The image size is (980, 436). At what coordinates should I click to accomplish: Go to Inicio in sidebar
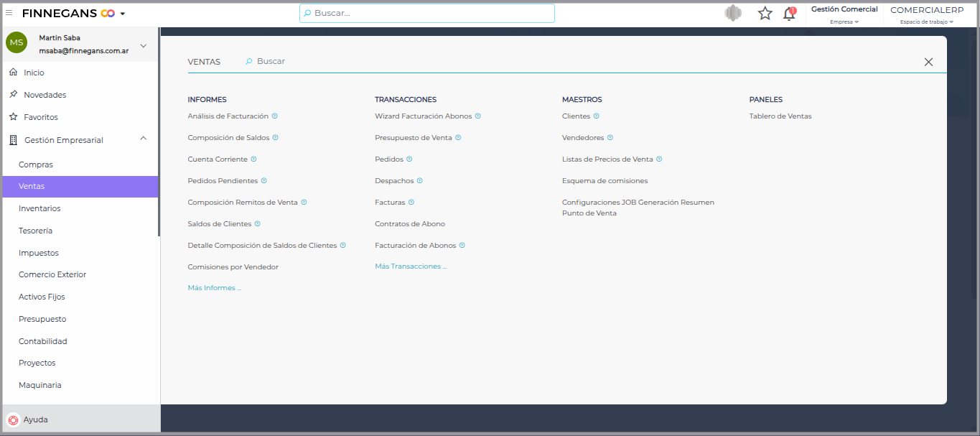click(x=34, y=73)
